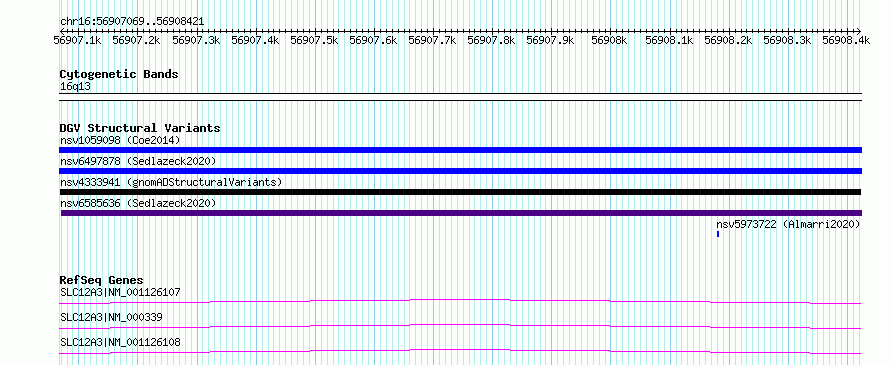Click ruler position 56908.3k
This screenshot has width=890, height=365.
click(787, 40)
